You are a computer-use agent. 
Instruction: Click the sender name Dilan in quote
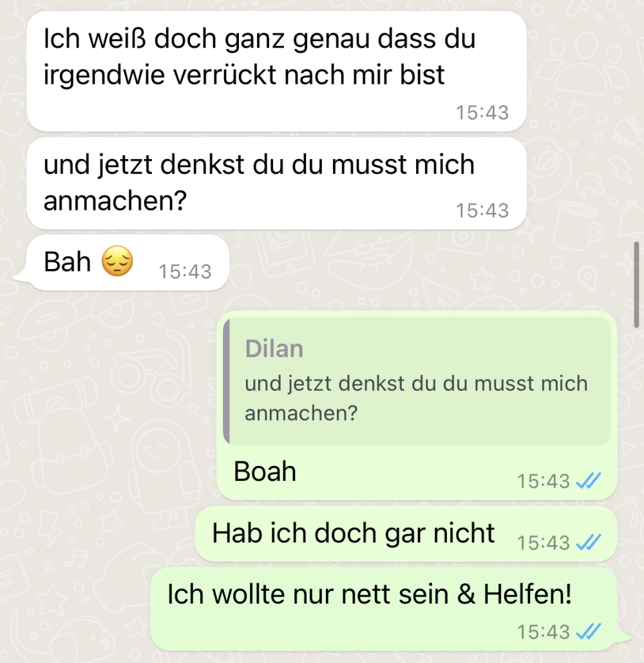274,349
